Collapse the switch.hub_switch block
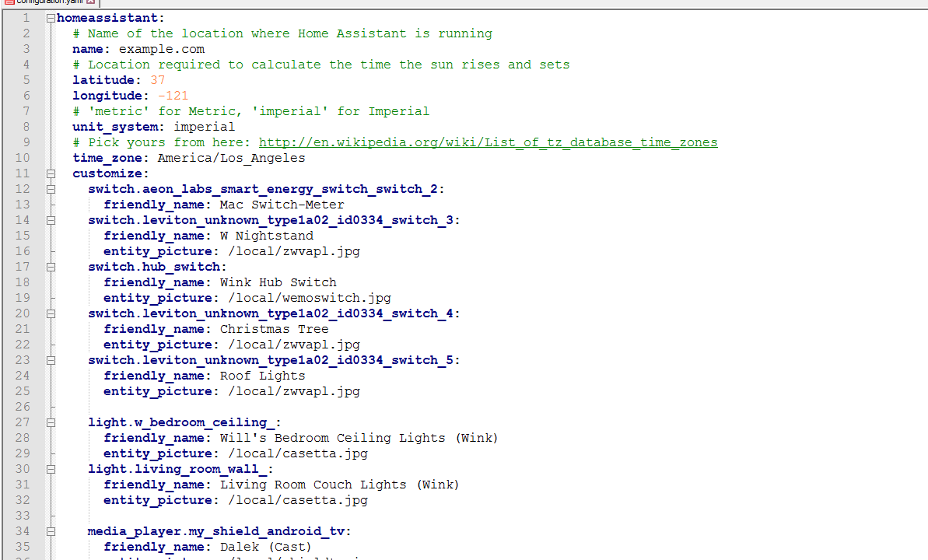Viewport: 928px width, 560px height. (x=51, y=267)
